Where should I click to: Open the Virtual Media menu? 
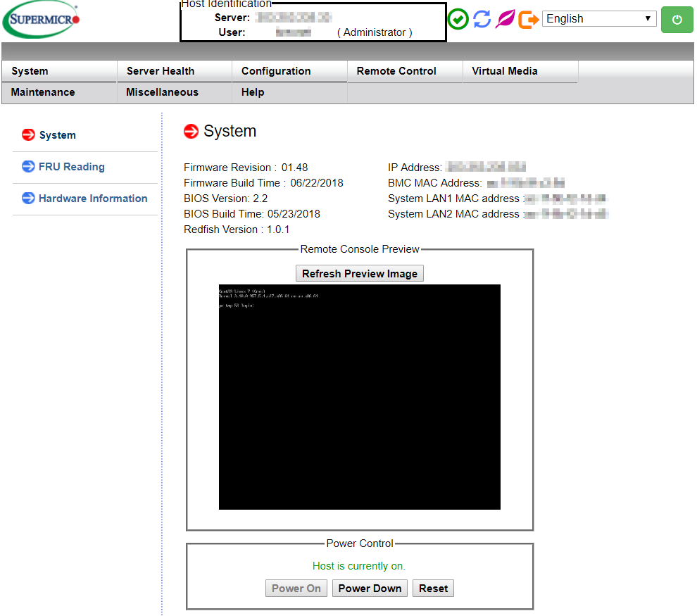click(505, 71)
